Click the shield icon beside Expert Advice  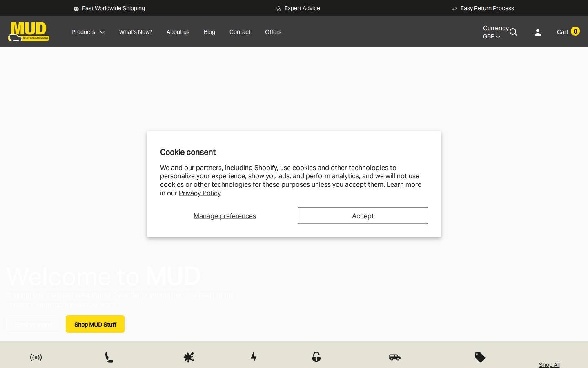click(279, 9)
